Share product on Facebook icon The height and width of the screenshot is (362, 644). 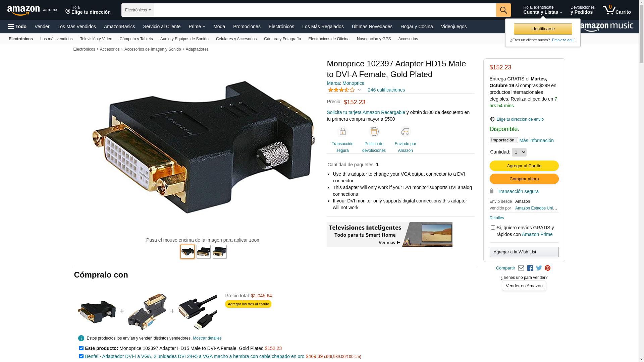pos(530,268)
